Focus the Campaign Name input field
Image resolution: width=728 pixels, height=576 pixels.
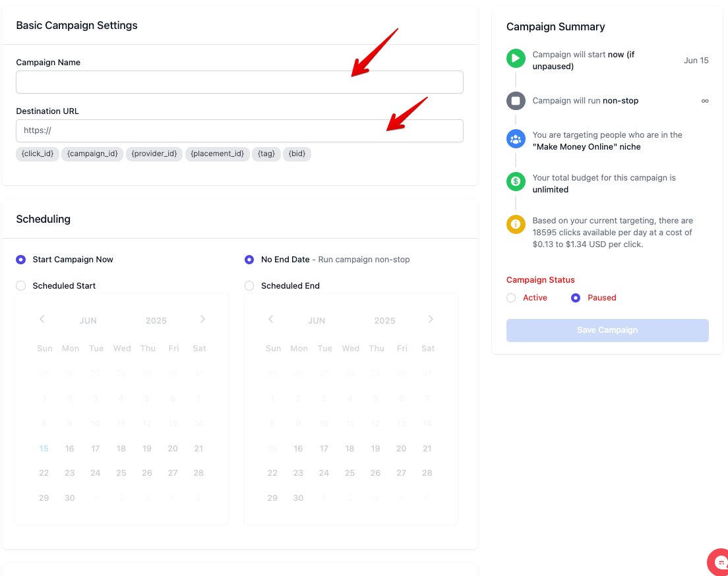point(239,82)
